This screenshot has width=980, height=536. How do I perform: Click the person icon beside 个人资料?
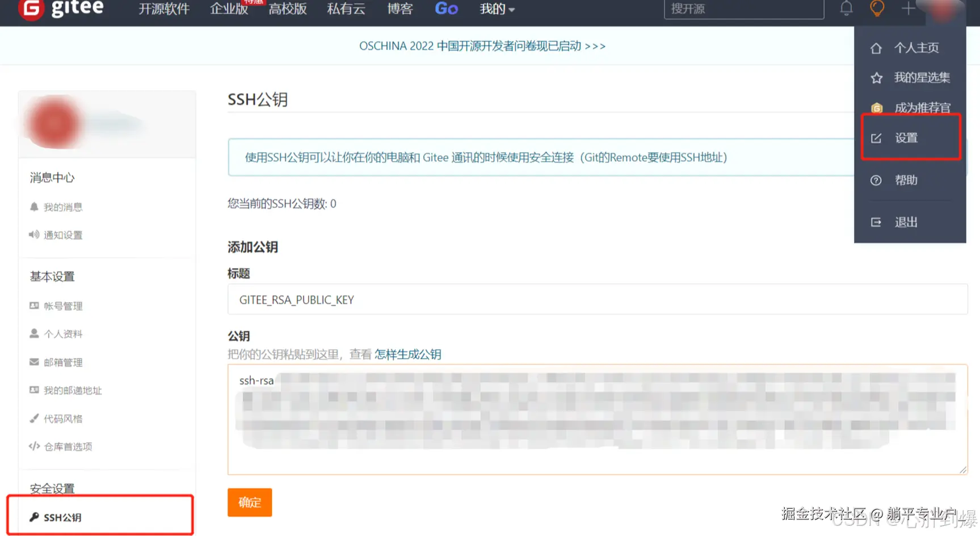[34, 333]
